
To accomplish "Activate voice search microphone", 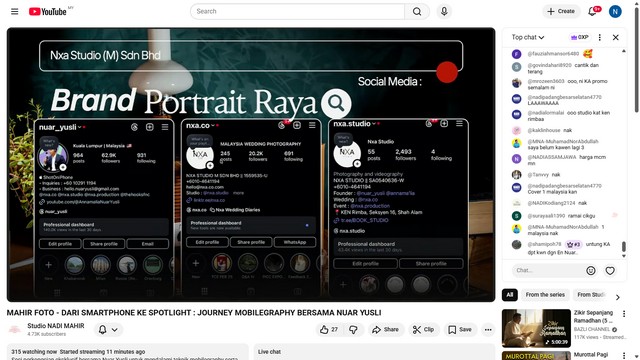I will point(444,11).
